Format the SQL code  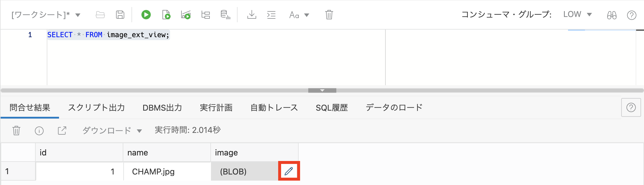click(271, 15)
